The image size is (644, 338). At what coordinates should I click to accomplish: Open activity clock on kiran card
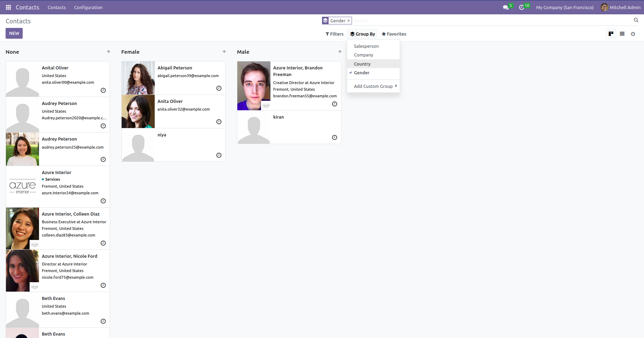[x=335, y=137]
